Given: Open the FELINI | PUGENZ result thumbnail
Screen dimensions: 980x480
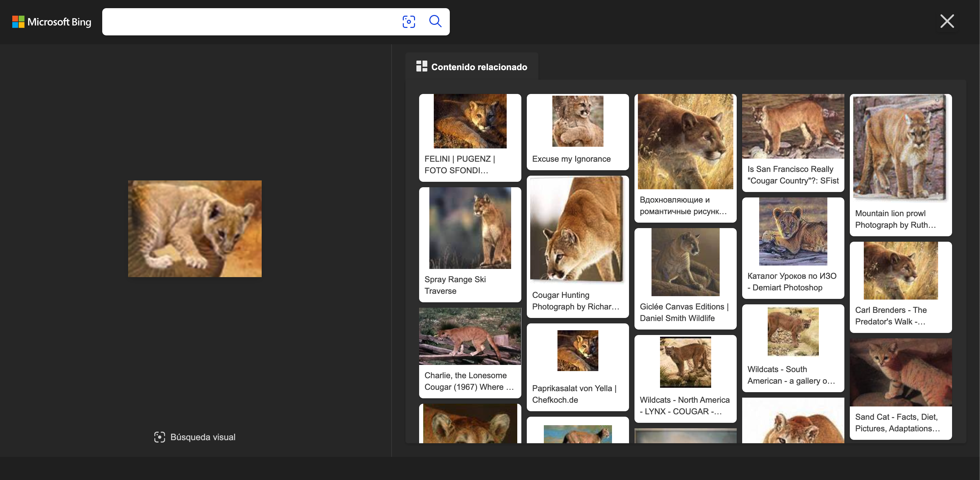Looking at the screenshot, I should (470, 121).
